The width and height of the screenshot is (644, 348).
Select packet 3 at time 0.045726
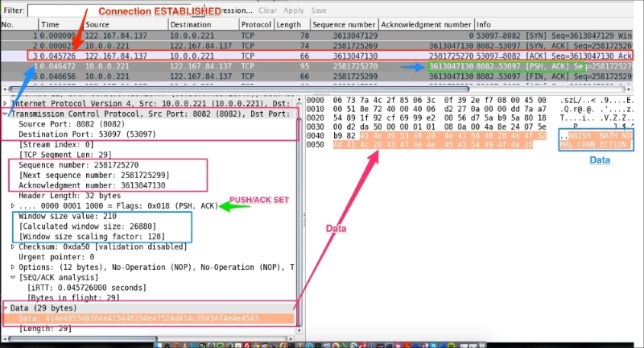click(316, 56)
